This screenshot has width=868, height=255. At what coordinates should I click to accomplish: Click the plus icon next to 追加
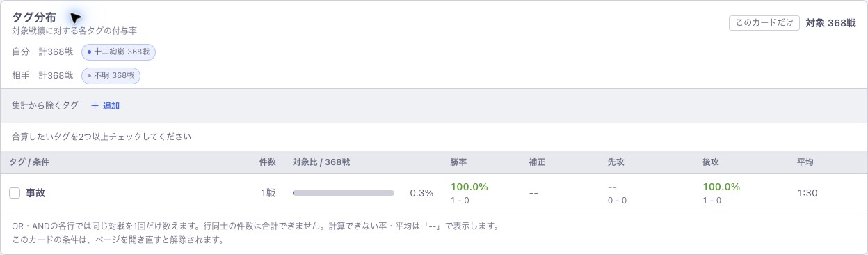pyautogui.click(x=95, y=106)
